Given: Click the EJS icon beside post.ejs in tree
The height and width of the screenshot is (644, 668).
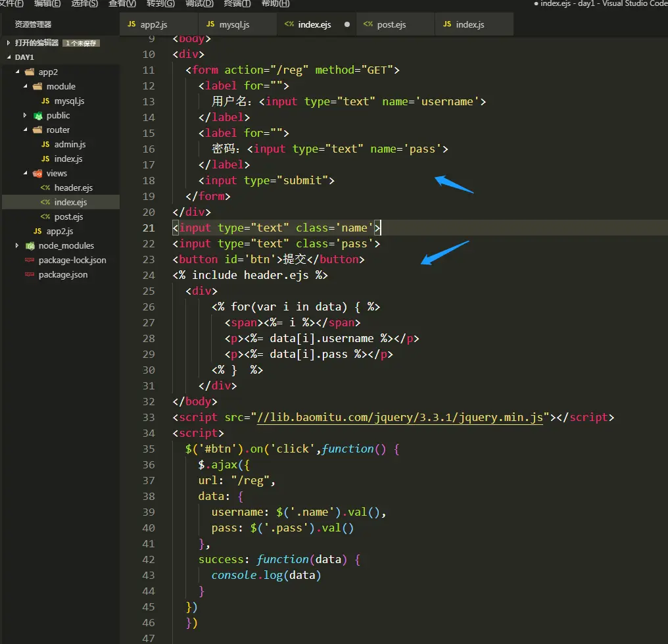Looking at the screenshot, I should coord(45,216).
